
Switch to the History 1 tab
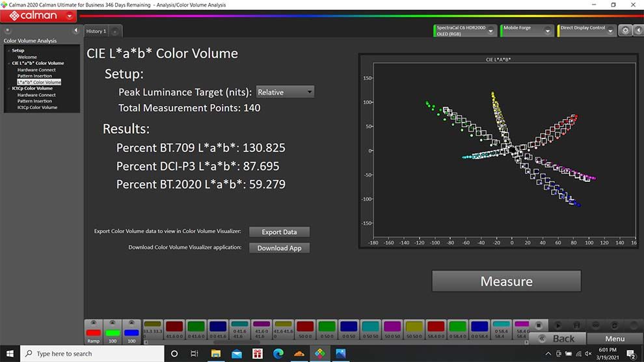pos(96,31)
